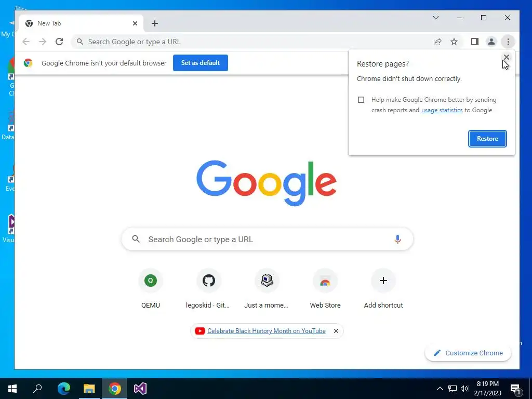Open the Windows Start menu

pos(12,389)
